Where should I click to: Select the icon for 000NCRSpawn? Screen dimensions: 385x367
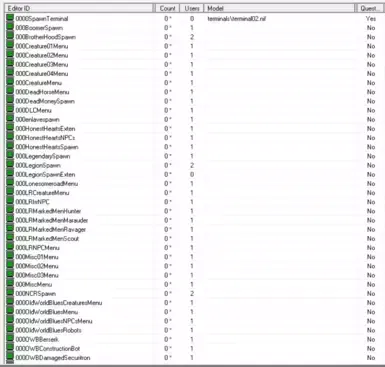point(10,293)
